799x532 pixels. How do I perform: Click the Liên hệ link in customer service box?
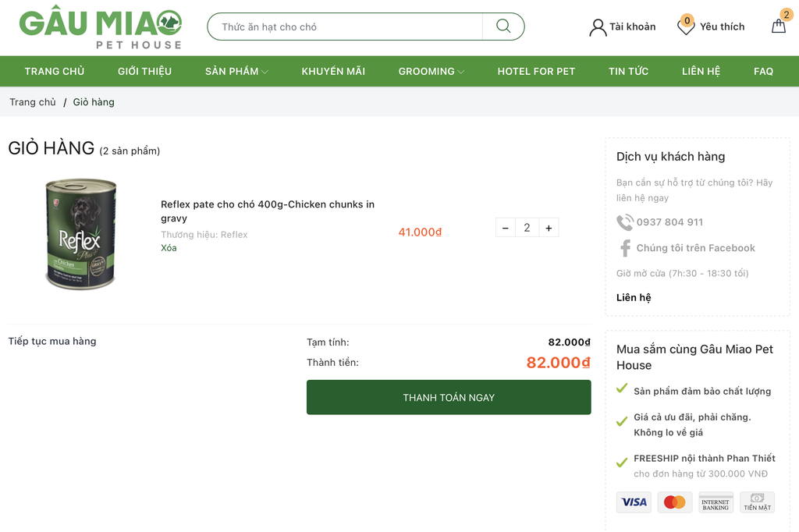click(634, 298)
